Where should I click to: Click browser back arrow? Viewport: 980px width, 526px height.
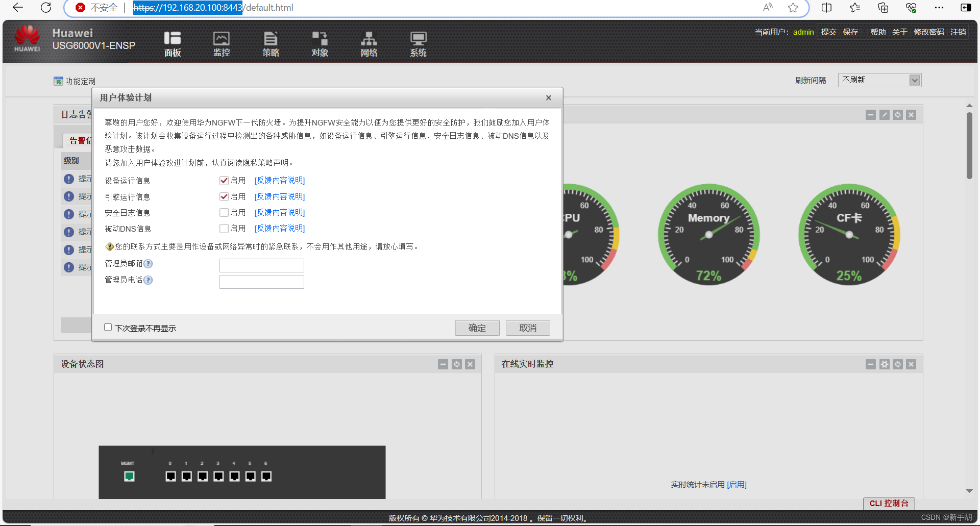pyautogui.click(x=18, y=8)
